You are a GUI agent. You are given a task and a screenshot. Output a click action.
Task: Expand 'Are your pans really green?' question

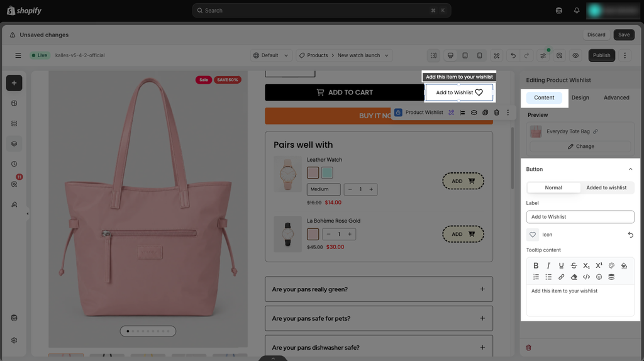378,289
